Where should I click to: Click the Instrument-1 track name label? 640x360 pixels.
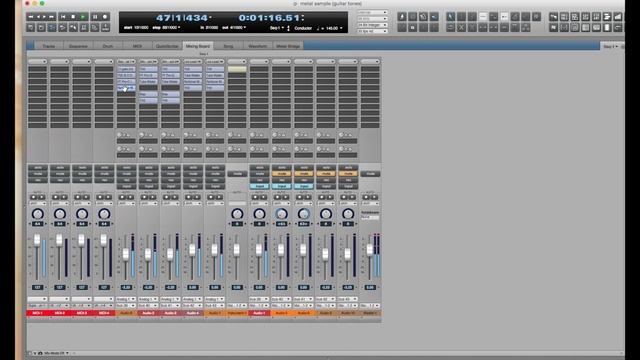pyautogui.click(x=237, y=313)
